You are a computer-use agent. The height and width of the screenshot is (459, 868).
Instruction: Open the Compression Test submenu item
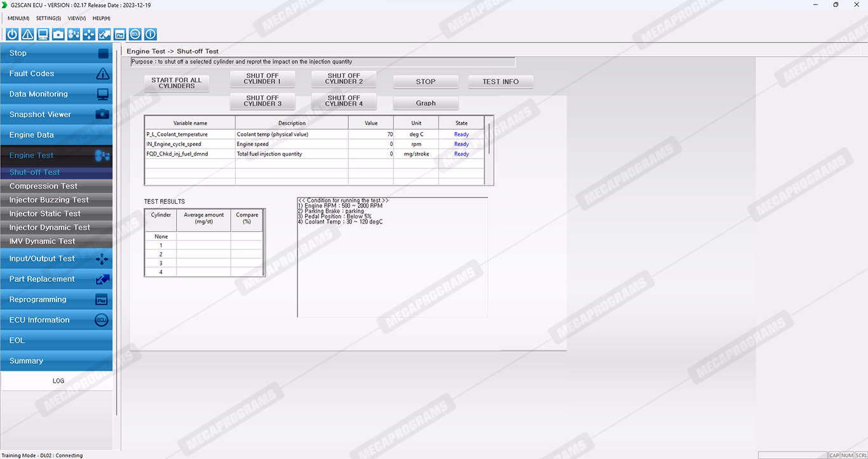(57, 186)
